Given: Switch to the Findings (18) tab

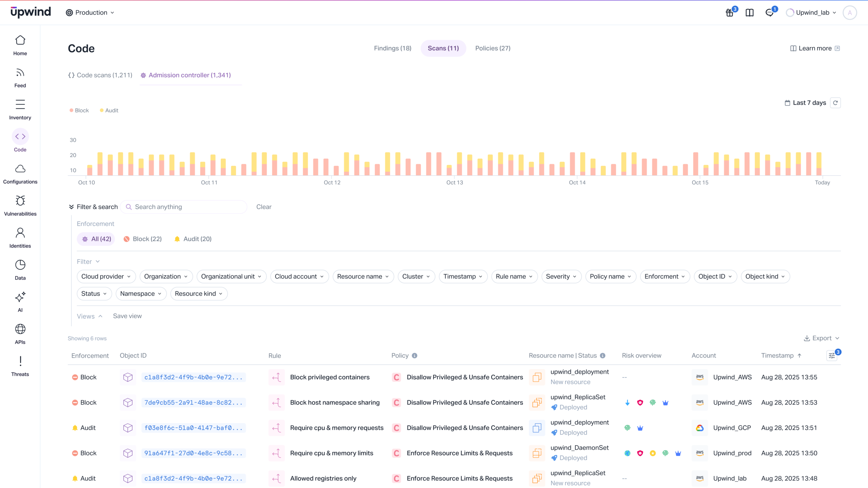Looking at the screenshot, I should point(392,48).
